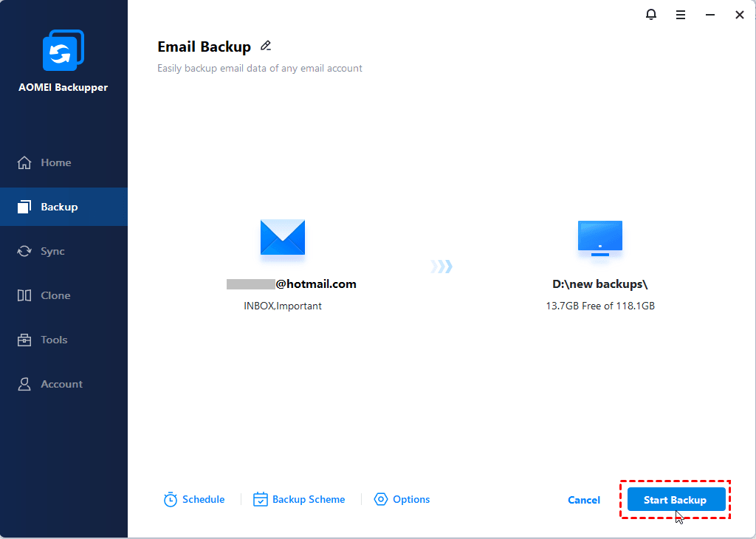Click the Email Backup task title

point(204,47)
